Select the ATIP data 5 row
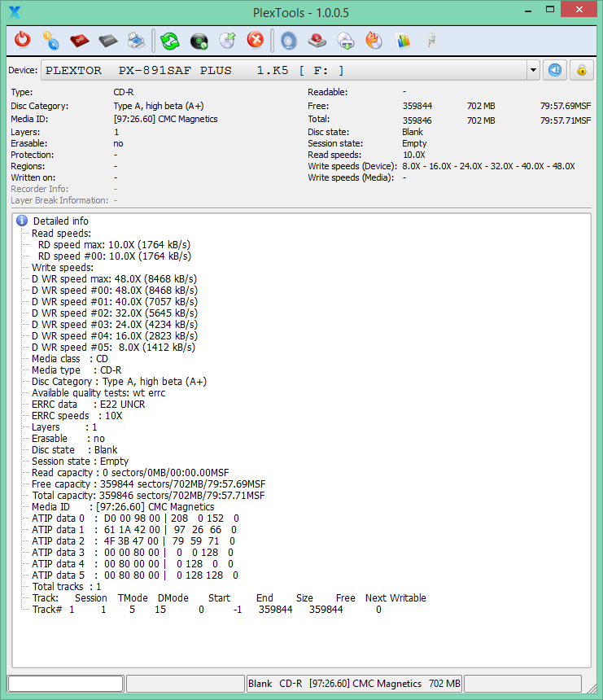603x700 pixels. pos(135,575)
